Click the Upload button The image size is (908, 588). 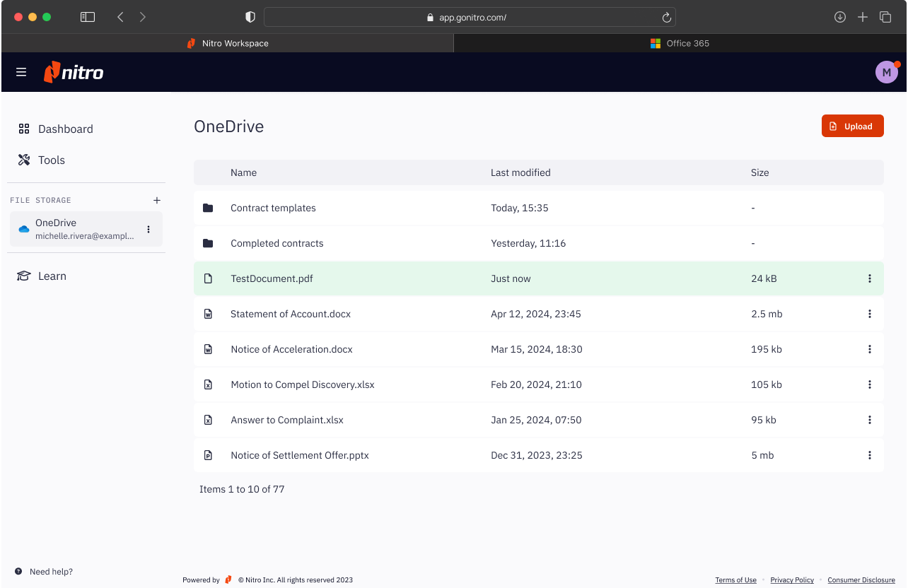852,126
